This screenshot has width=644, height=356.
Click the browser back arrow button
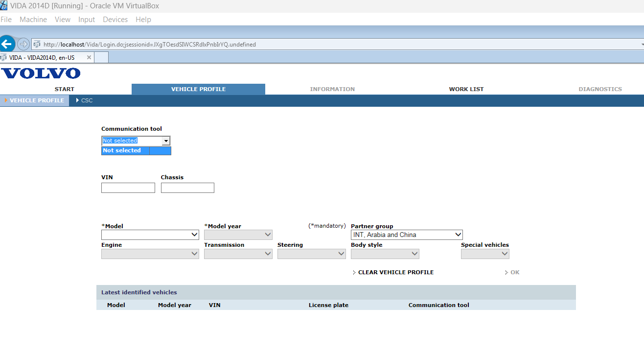click(7, 44)
